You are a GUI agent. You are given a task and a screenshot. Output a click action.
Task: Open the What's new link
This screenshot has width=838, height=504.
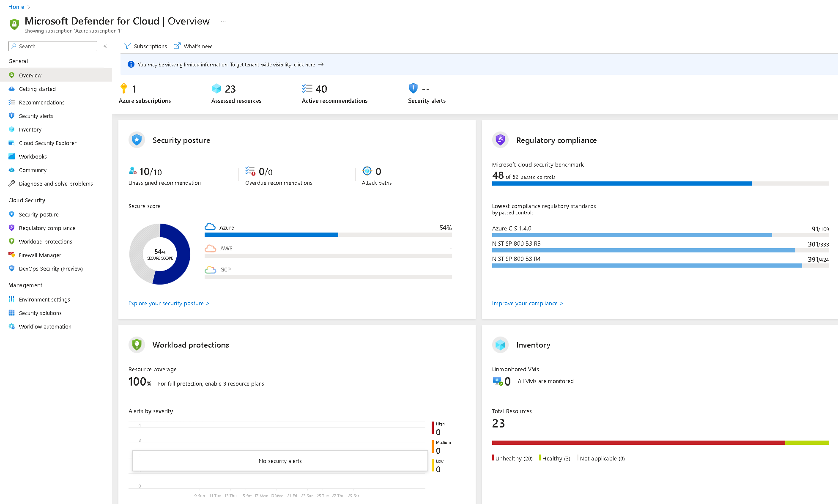(x=193, y=46)
